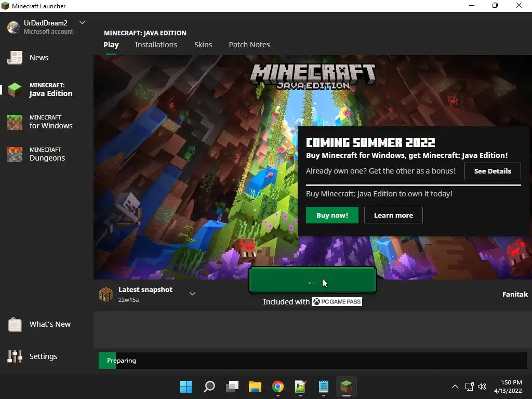The image size is (532, 399).
Task: Open Task View on the taskbar
Action: [232, 387]
